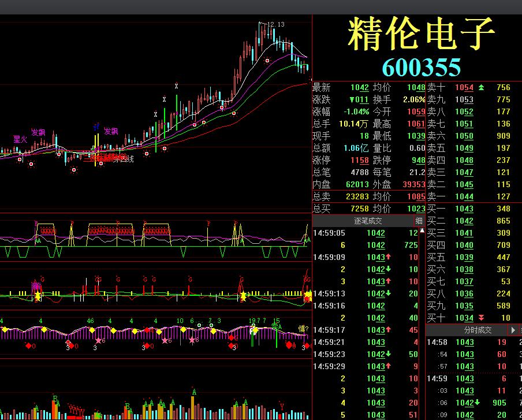Image resolution: width=522 pixels, height=420 pixels.
Task: Click the 14:59:05 trade entry time
Action: click(x=329, y=233)
